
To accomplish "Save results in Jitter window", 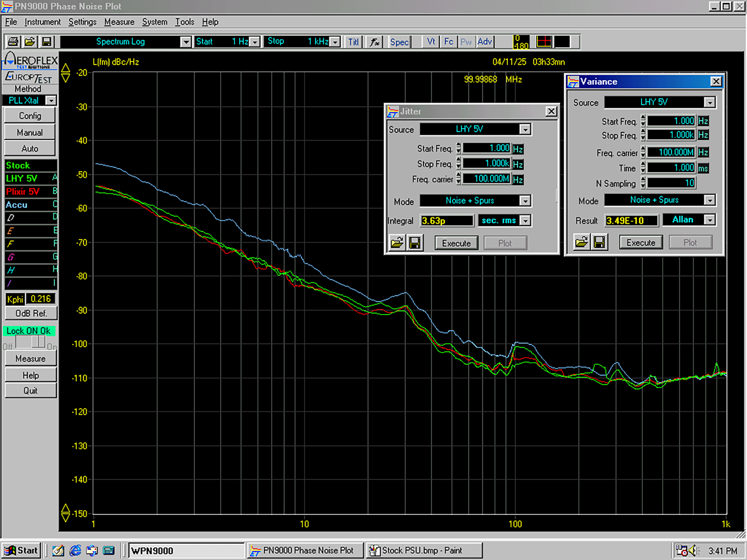I will tap(415, 243).
